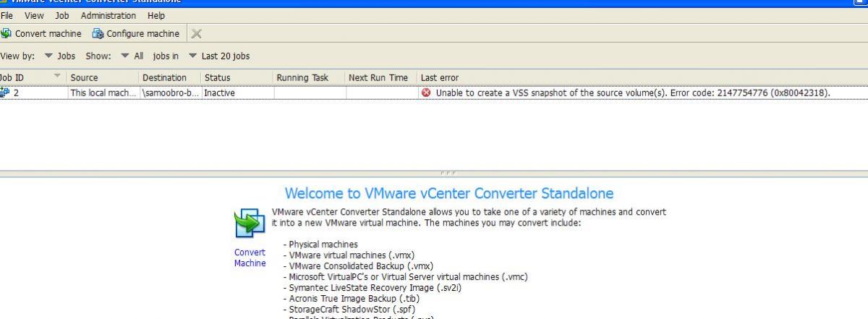868x319 pixels.
Task: Open the View menu
Action: pyautogui.click(x=34, y=15)
